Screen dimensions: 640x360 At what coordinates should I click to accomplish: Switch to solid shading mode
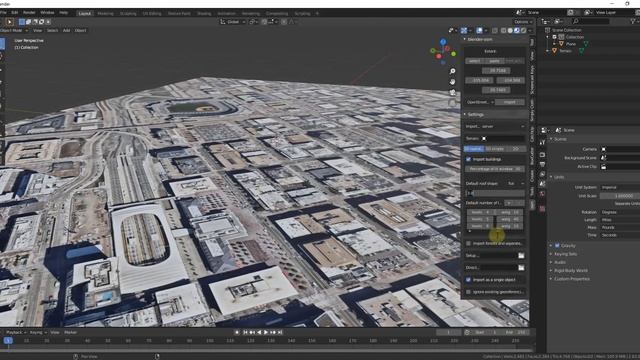510,30
